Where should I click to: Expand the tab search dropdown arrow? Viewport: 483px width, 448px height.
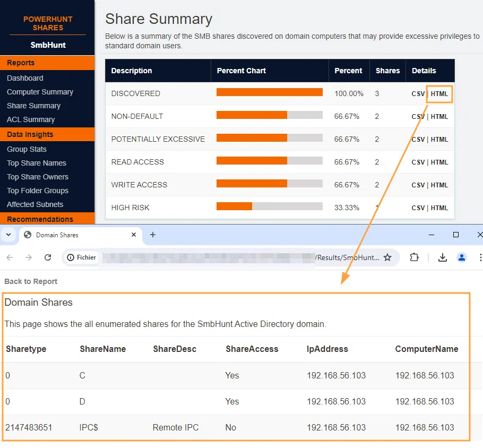8,235
